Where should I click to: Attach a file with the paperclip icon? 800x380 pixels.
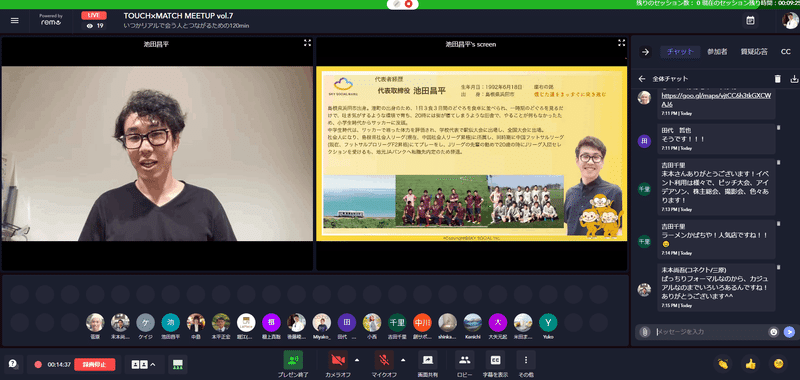pyautogui.click(x=645, y=332)
